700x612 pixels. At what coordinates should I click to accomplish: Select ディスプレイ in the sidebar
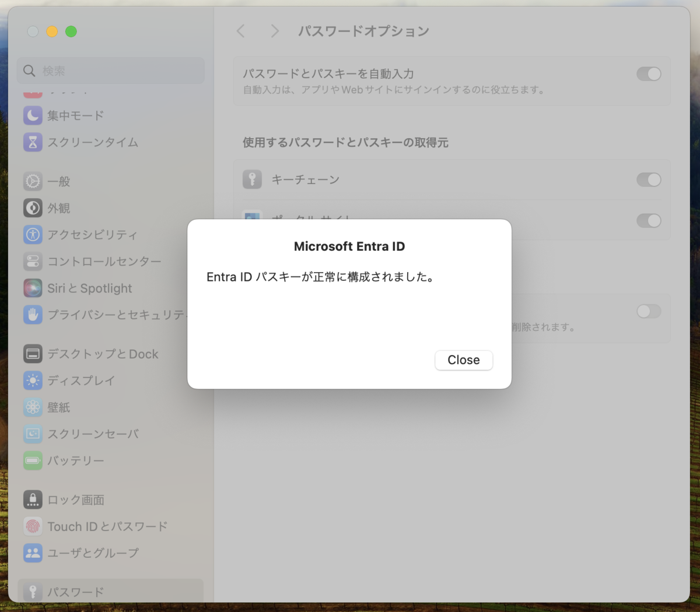coord(82,381)
